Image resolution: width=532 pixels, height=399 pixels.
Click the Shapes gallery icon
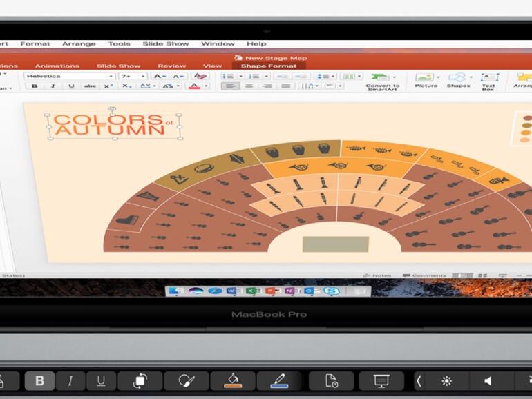457,77
